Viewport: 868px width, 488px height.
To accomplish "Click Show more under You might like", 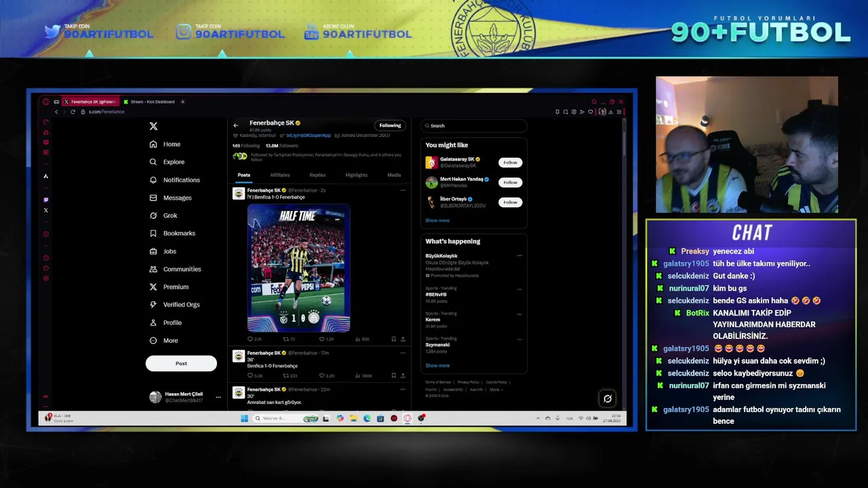I will pos(437,220).
